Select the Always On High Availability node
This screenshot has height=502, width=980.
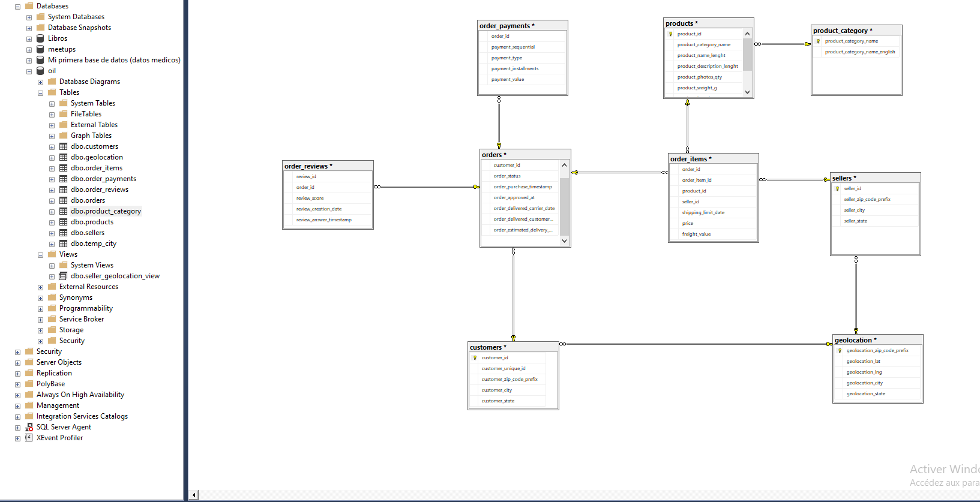80,395
